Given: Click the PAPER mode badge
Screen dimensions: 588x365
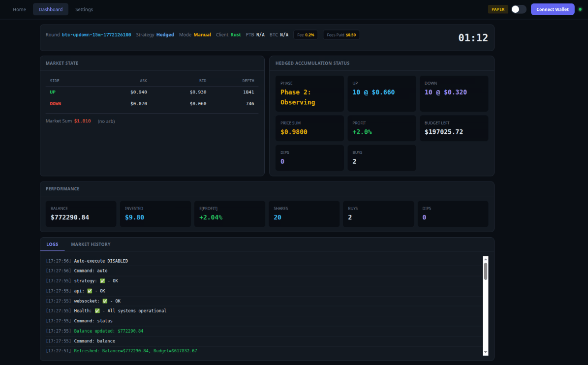Looking at the screenshot, I should tap(498, 9).
